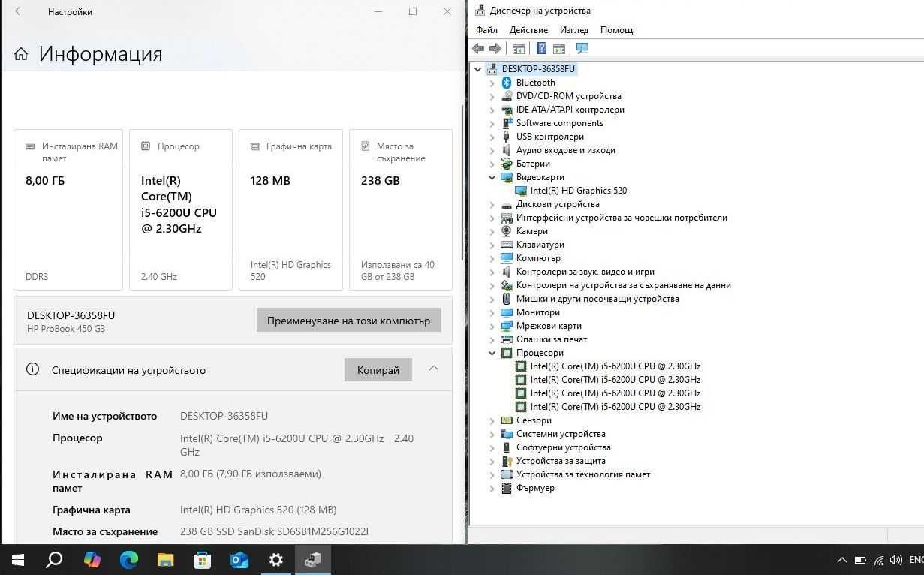Open the Изглед menu
The image size is (924, 575).
click(x=574, y=30)
